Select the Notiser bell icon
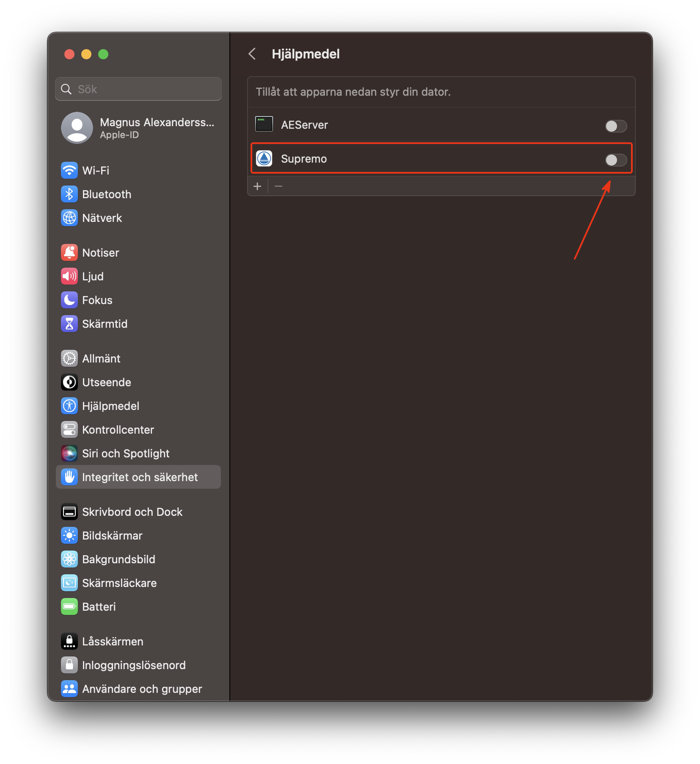Screen dimensions: 700x764 click(x=69, y=253)
